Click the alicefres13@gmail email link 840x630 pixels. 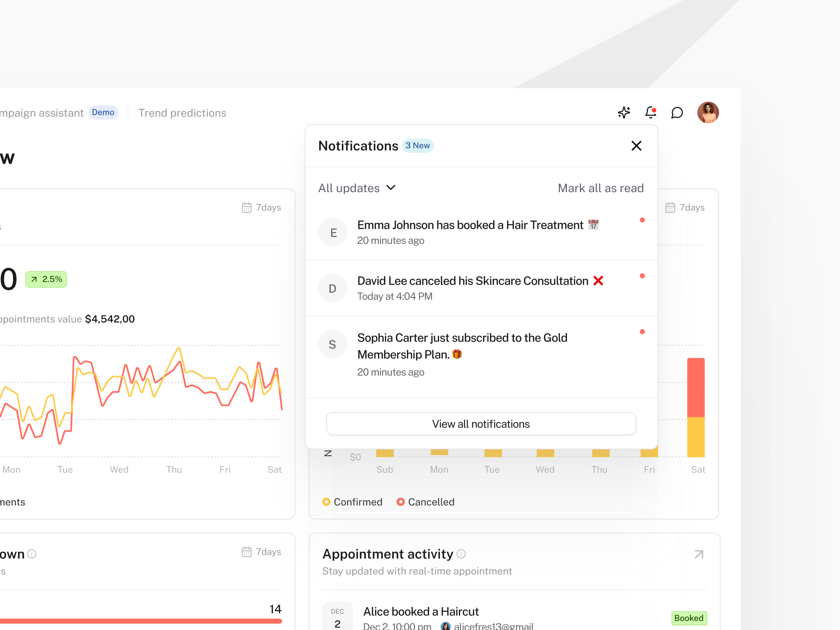[494, 626]
